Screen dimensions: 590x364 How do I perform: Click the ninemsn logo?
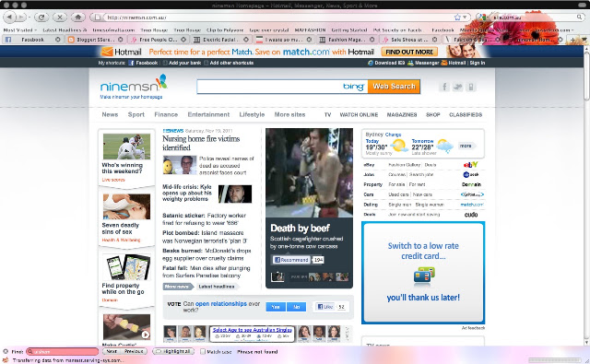point(134,84)
